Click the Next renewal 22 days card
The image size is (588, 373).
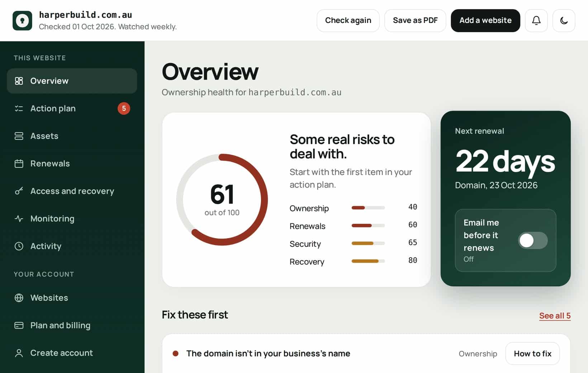(505, 198)
